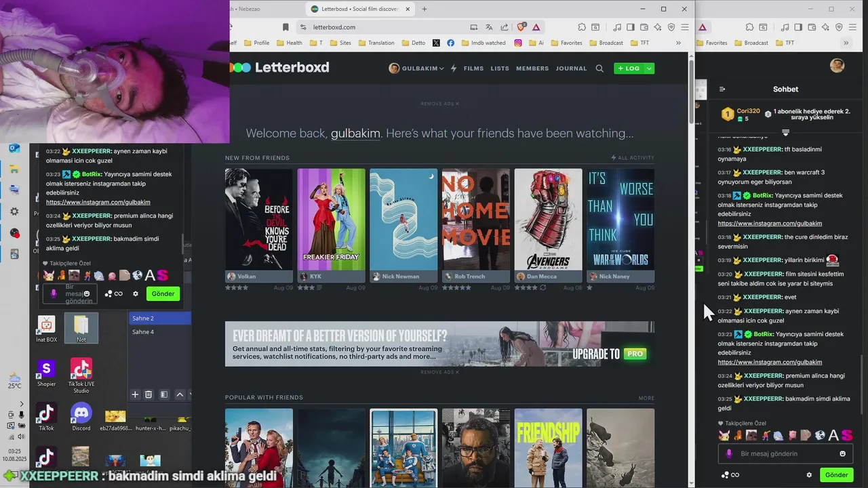Click Gönder in the left chat overlay
Screen dimensions: 868x488
(x=163, y=293)
